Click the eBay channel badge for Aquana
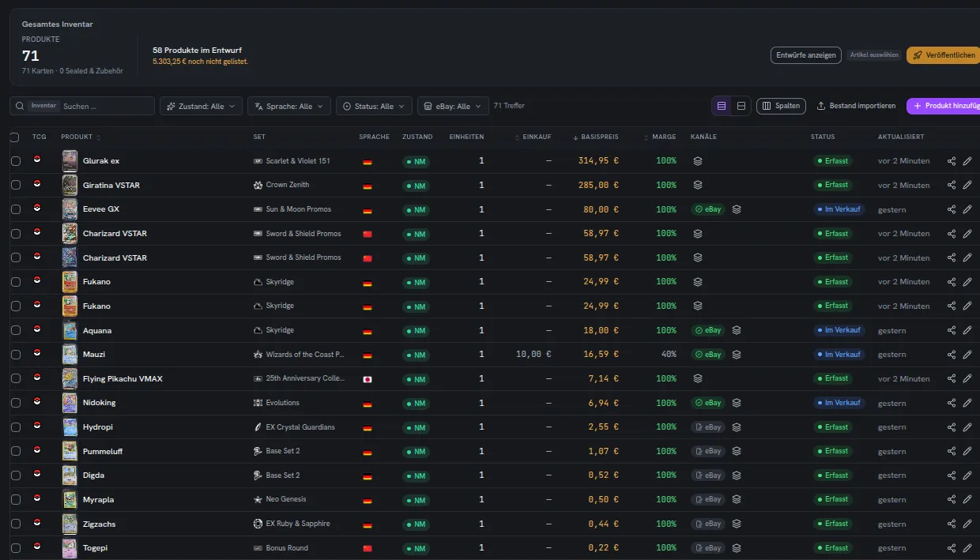 coord(708,330)
